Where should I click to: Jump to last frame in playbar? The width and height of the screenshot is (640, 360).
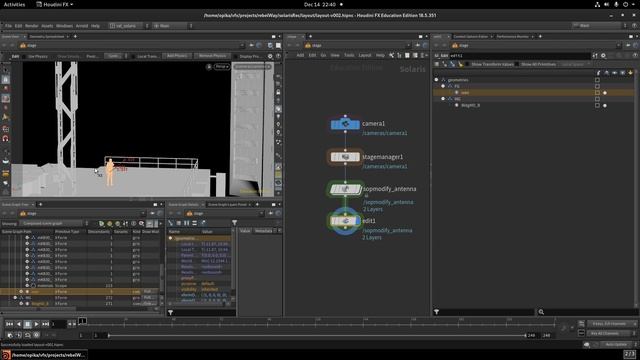point(45,324)
